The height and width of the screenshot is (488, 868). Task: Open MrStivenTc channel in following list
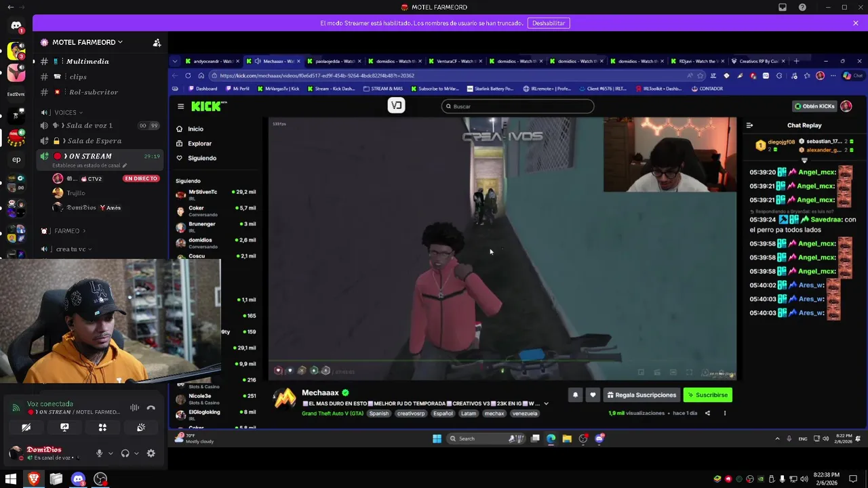point(216,194)
